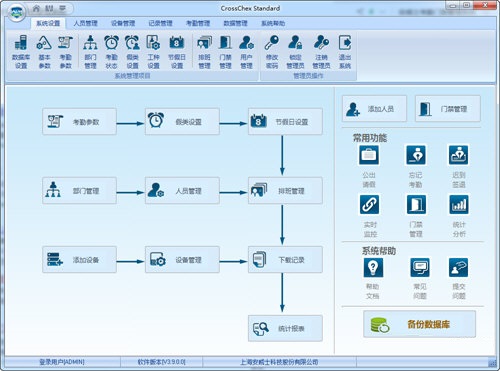Open 排班管理 from the ribbon toolbar
Viewport: 500px width, 371px height.
coord(204,52)
